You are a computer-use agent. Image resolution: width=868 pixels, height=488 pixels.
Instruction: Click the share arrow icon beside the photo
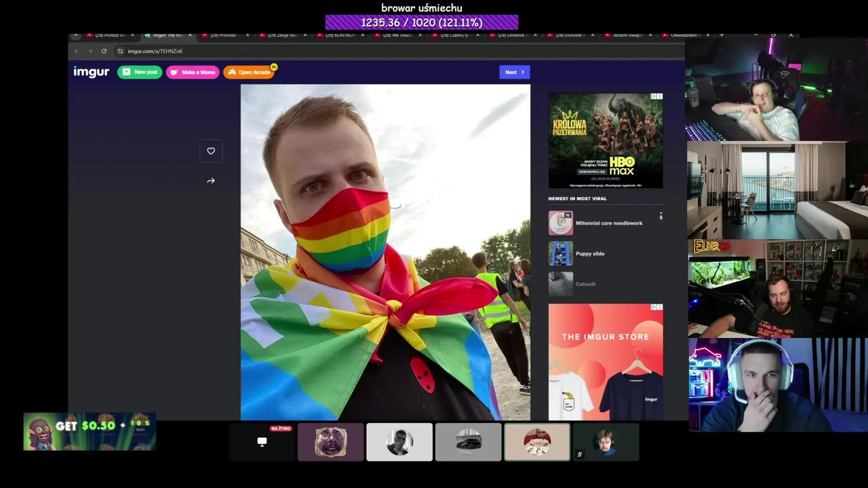coord(211,181)
